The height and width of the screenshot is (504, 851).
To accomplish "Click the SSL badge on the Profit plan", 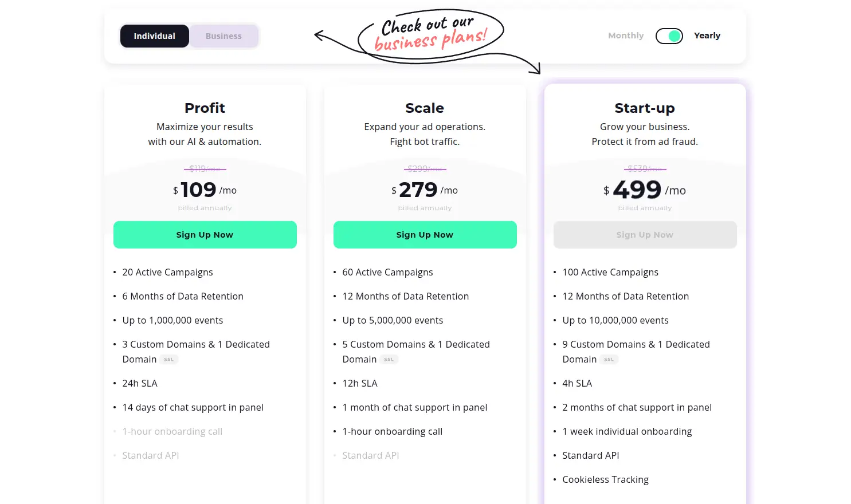I will (169, 359).
